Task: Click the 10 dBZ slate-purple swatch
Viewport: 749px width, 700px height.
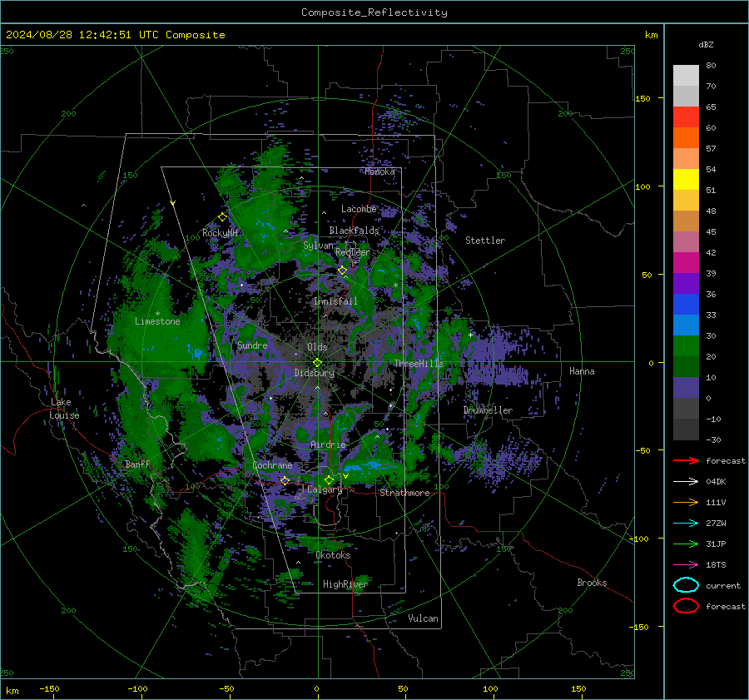Action: pyautogui.click(x=686, y=387)
